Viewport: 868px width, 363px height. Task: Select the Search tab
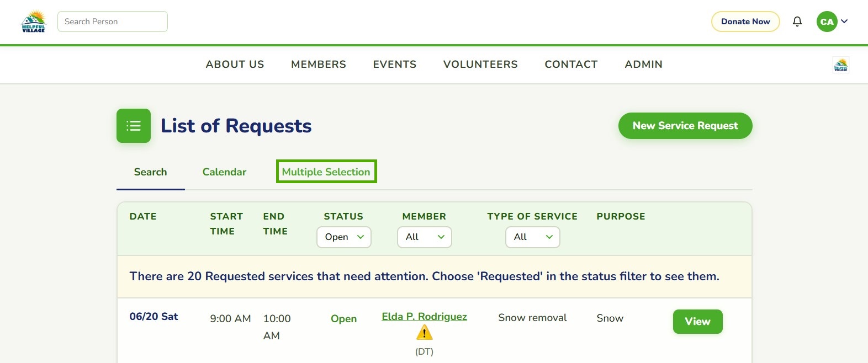[150, 172]
